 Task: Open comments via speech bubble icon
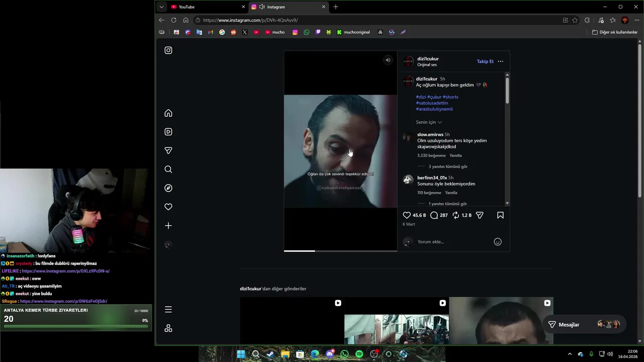click(x=434, y=215)
